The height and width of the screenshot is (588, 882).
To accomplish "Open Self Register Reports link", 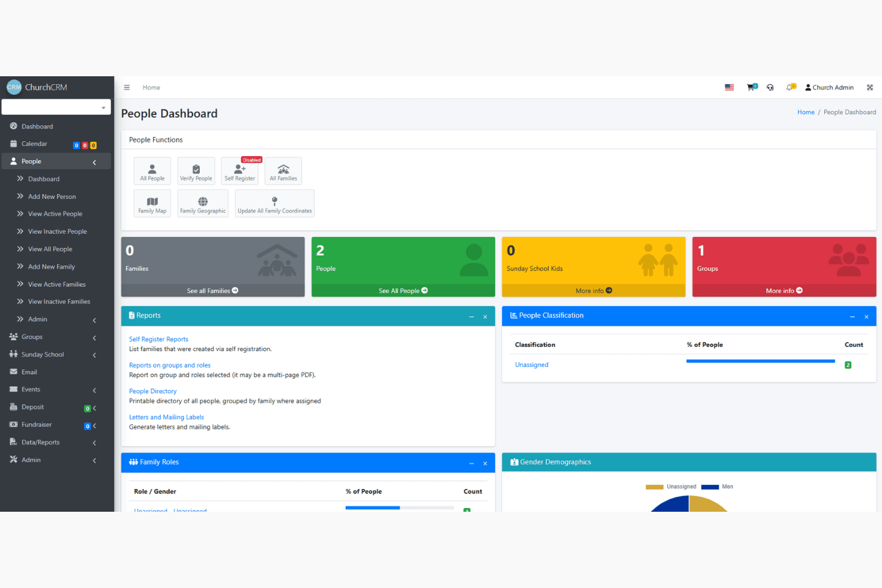I will pos(159,340).
